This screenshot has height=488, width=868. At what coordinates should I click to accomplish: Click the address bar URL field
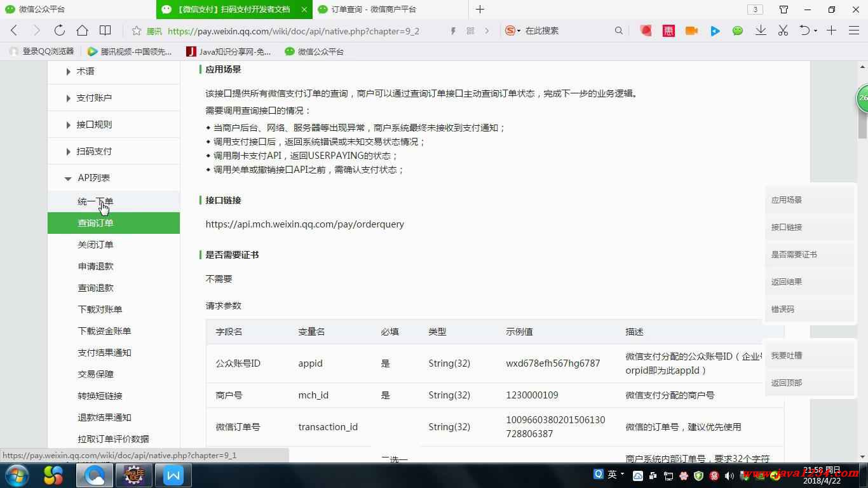click(293, 30)
